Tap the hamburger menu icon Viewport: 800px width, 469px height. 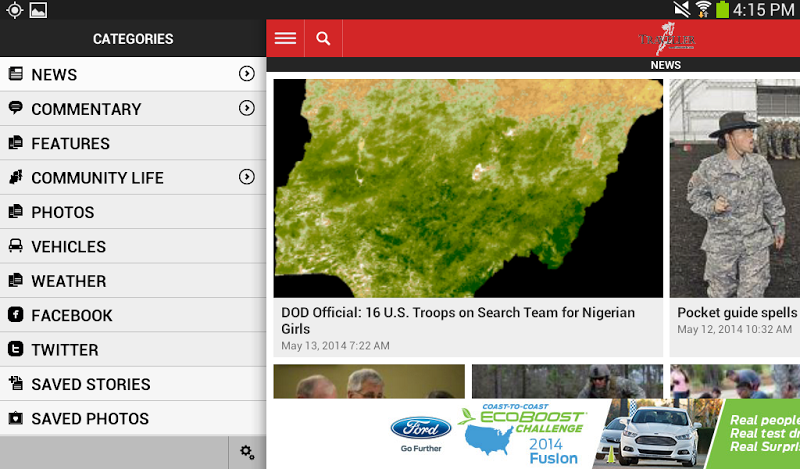coord(285,38)
